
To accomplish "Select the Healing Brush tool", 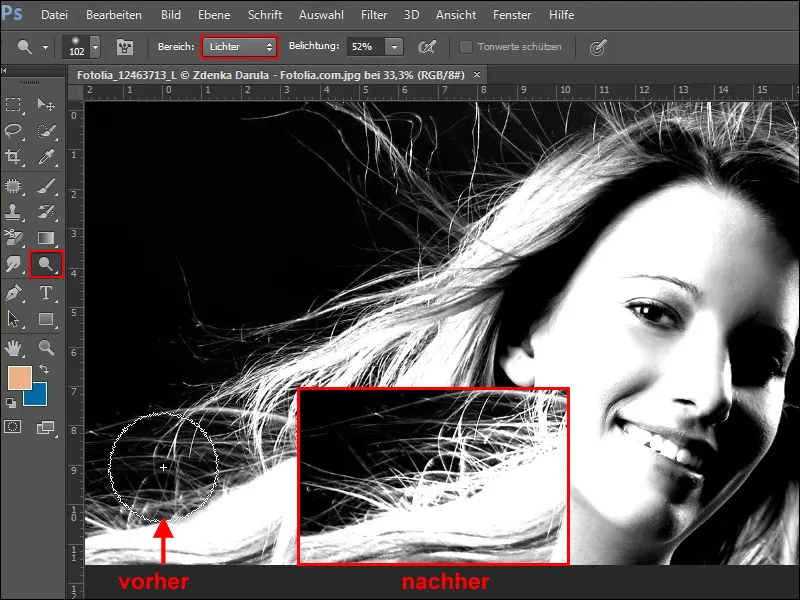I will [x=13, y=186].
